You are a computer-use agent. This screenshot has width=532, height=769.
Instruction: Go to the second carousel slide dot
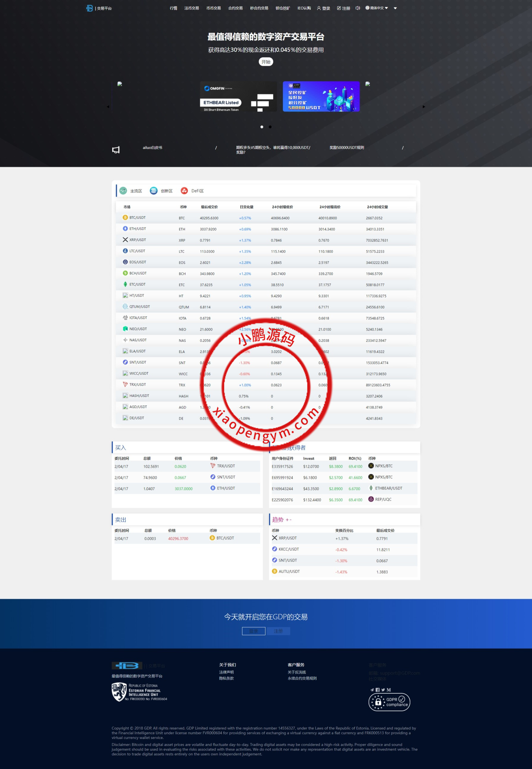[x=270, y=127]
